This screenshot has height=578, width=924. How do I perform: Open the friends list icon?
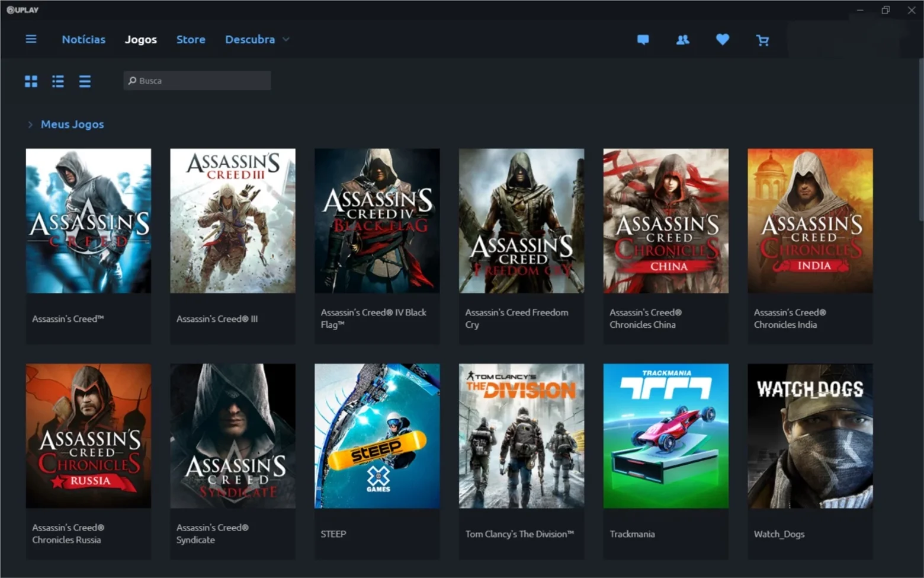(x=682, y=40)
